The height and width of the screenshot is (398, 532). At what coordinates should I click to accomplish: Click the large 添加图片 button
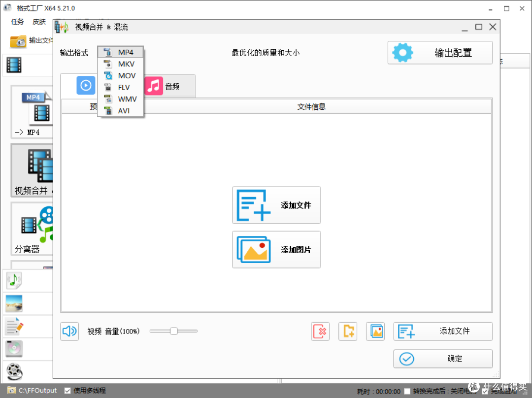pyautogui.click(x=276, y=250)
